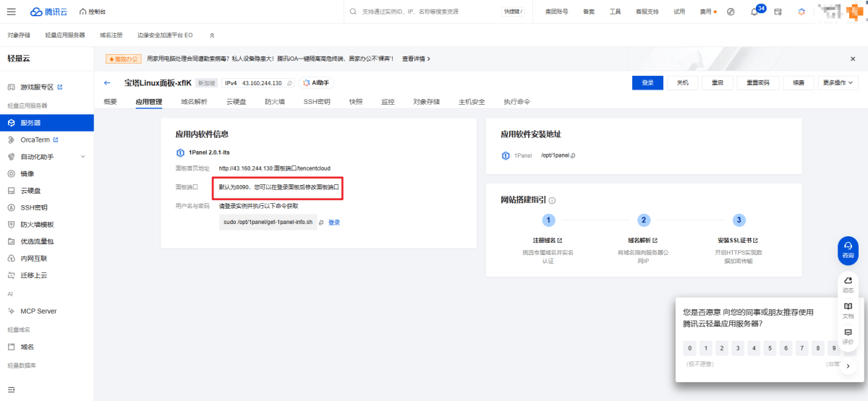Click the 评价 feedback icon
This screenshot has height=401, width=868.
848,335
